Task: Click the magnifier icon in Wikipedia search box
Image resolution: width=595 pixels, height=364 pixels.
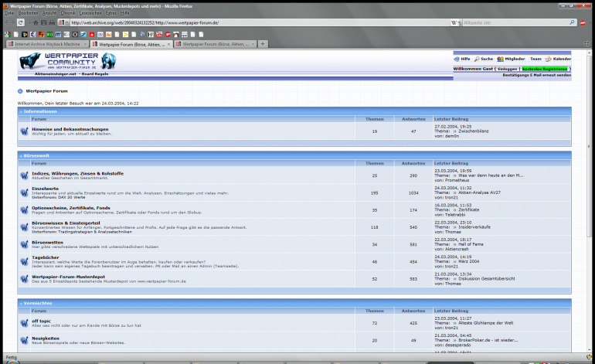Action: [x=572, y=22]
